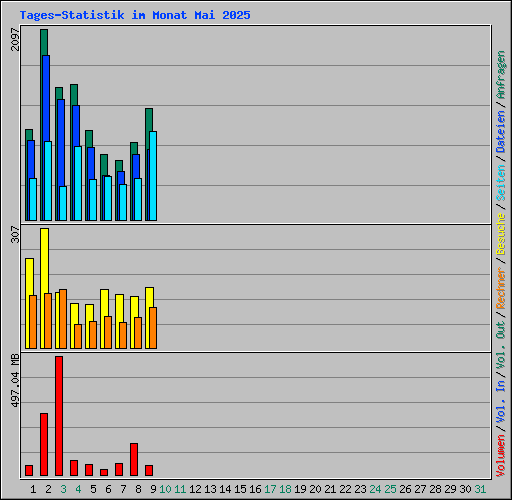
Task: Click day 17 on the x-axis
Action: click(270, 489)
